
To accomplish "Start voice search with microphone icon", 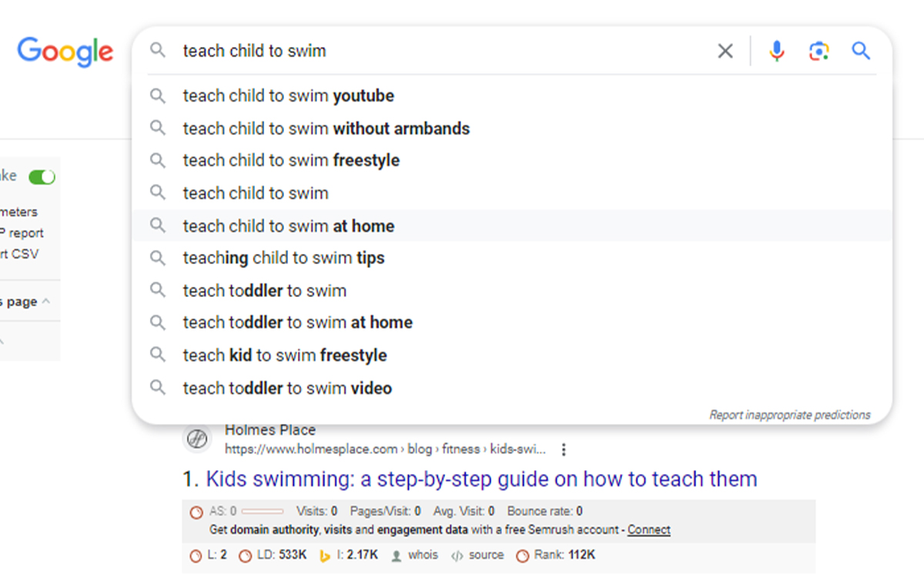I will (x=777, y=51).
